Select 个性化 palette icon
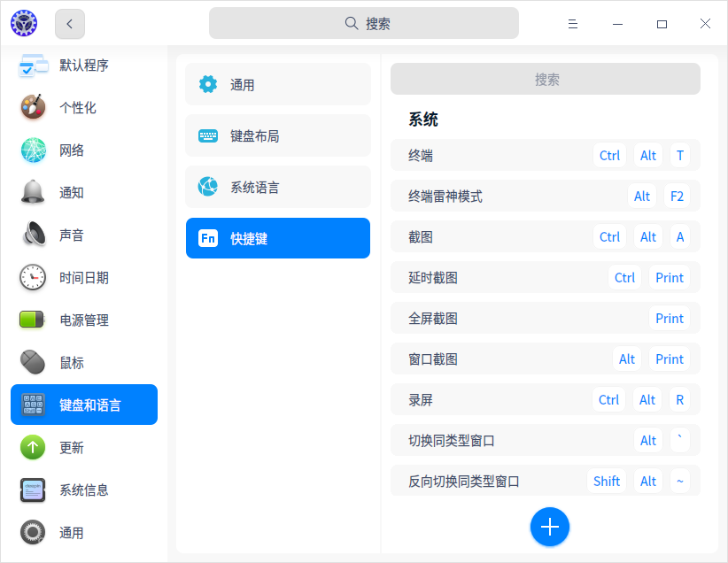Image resolution: width=728 pixels, height=563 pixels. (33, 107)
